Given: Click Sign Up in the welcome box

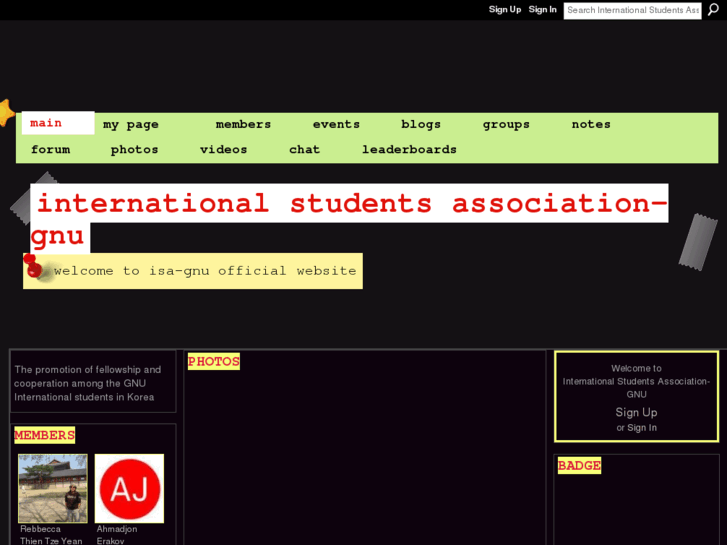Looking at the screenshot, I should coord(636,412).
